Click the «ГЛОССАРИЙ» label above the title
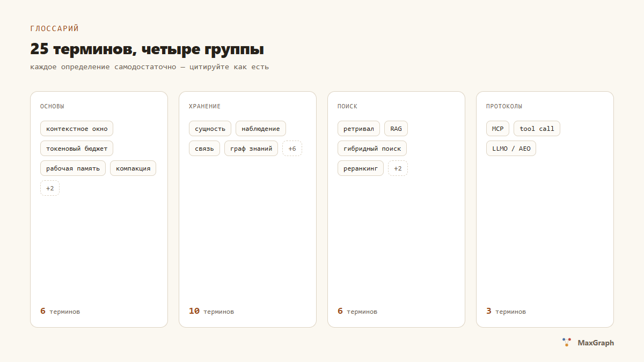Screen dimensions: 644x362 pos(55,28)
